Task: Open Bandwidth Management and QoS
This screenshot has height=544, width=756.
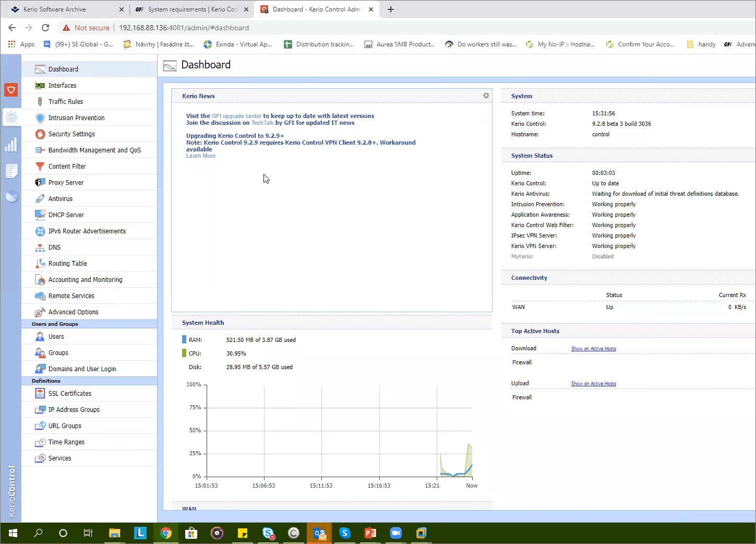Action: tap(89, 150)
